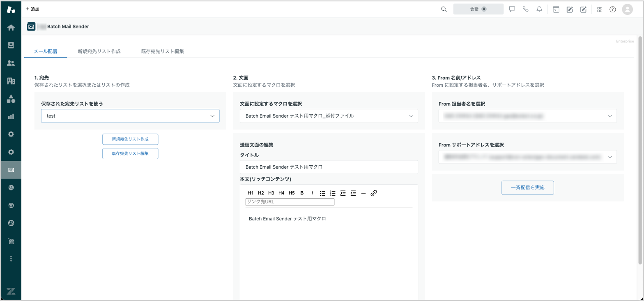
Task: Open the Reporting bar chart sidebar icon
Action: click(11, 116)
